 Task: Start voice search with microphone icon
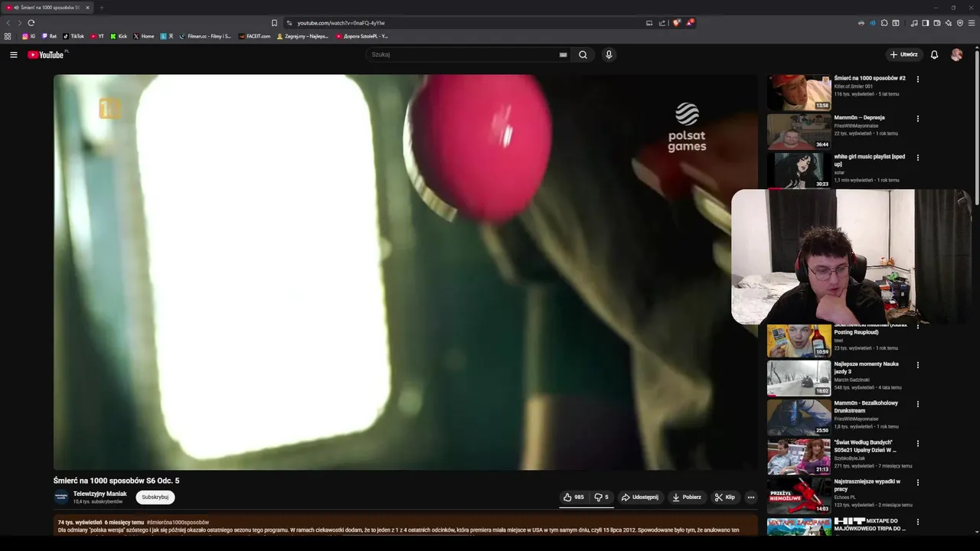click(x=609, y=54)
